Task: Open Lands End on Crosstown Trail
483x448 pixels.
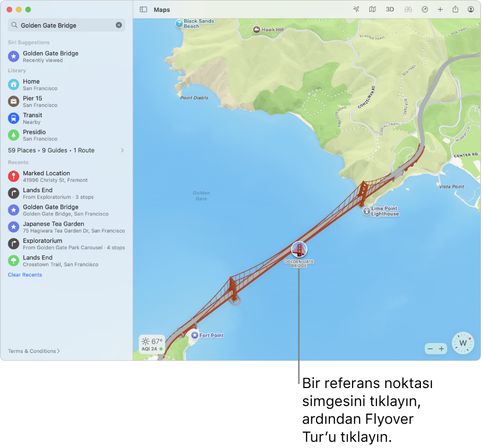Action: [x=67, y=260]
